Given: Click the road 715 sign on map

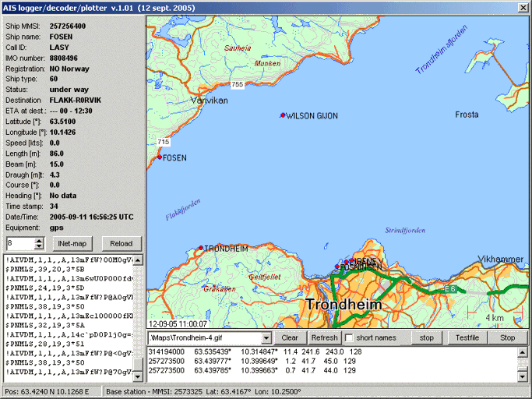Looking at the screenshot, I should coord(163,142).
